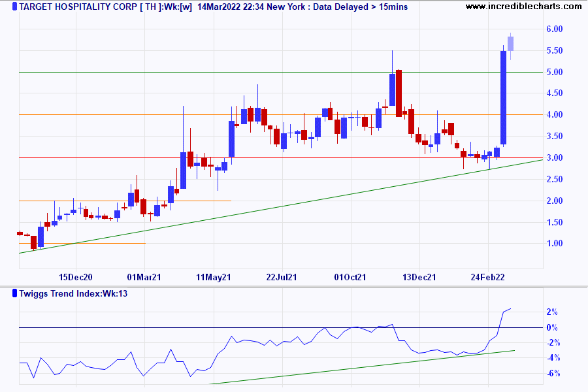Click the Data Delayed > 15mins notice
The image size is (588, 392).
coord(361,7)
